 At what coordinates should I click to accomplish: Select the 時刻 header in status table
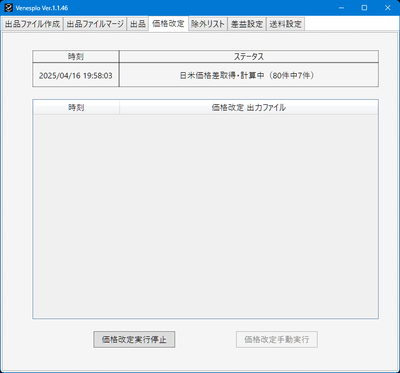point(76,57)
